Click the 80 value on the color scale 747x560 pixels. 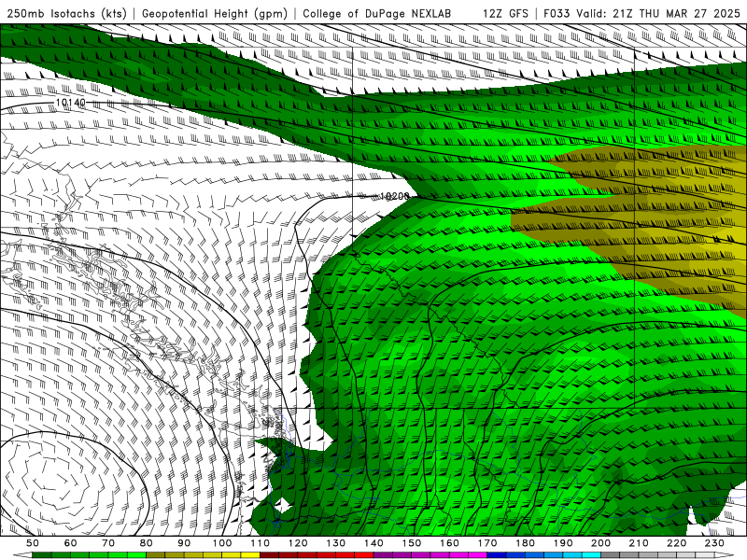pyautogui.click(x=147, y=543)
